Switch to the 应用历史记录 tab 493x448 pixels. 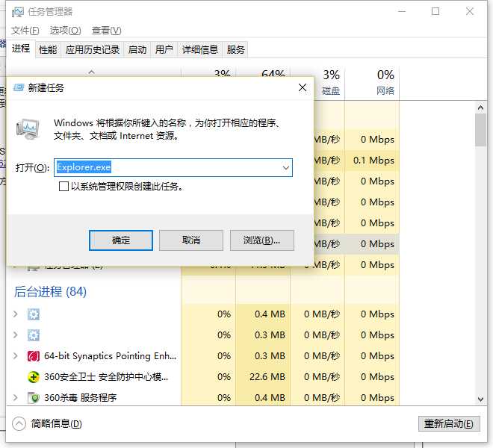click(x=93, y=50)
